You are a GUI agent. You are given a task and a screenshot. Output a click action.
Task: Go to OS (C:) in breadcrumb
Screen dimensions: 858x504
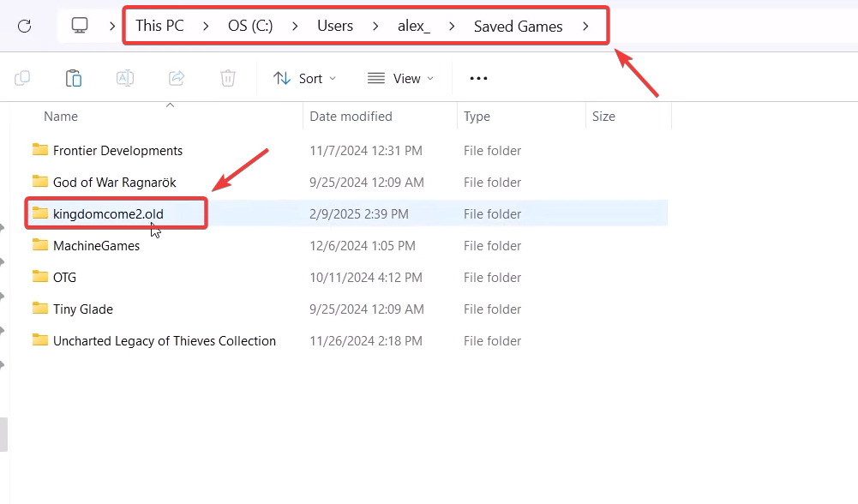(x=250, y=26)
